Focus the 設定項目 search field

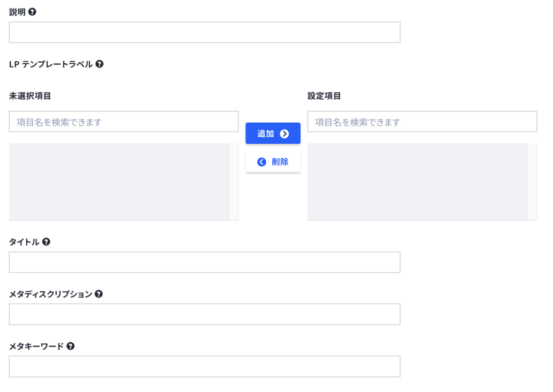(422, 122)
